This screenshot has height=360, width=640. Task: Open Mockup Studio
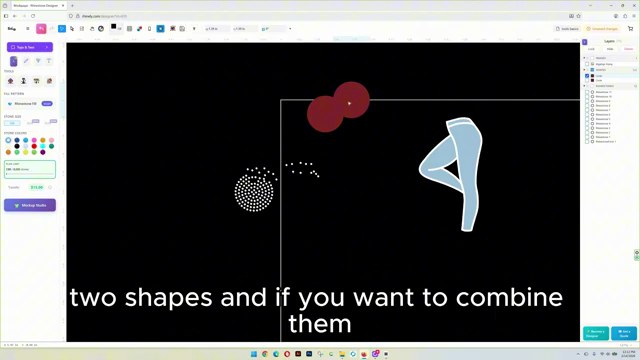pyautogui.click(x=30, y=205)
